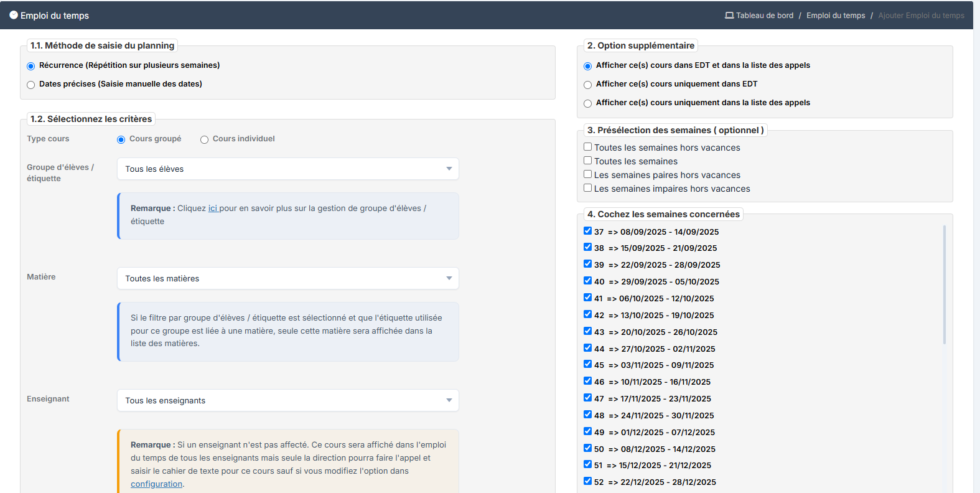Image resolution: width=980 pixels, height=493 pixels.
Task: Uncheck week 52 (22/12/2025 - 28/12/2025)
Action: coord(587,481)
